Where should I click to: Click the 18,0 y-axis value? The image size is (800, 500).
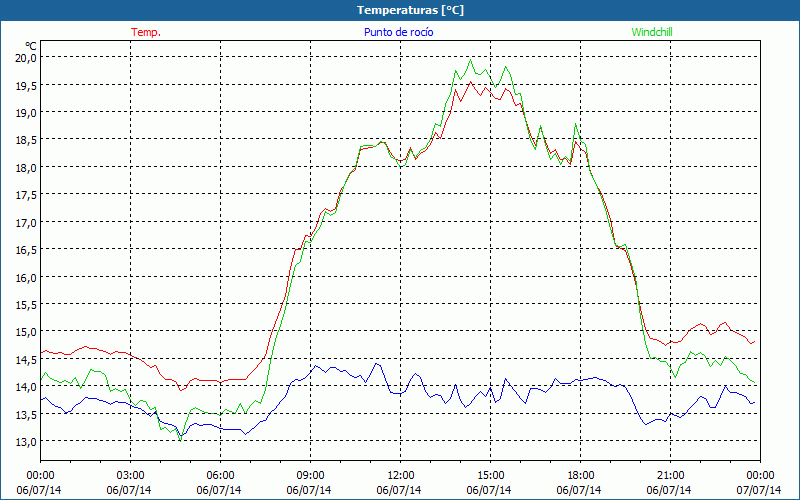point(26,167)
